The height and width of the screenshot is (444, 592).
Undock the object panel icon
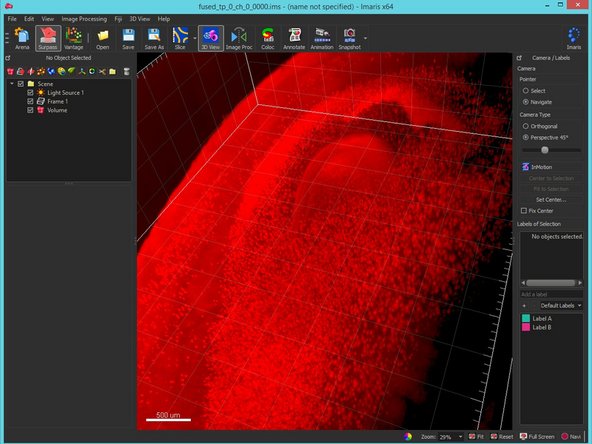point(8,58)
